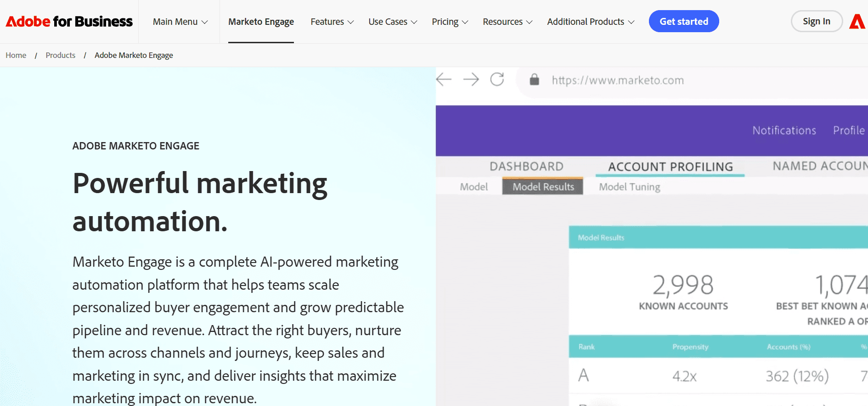Open the Adobe red logo icon
The width and height of the screenshot is (868, 406).
(x=858, y=21)
